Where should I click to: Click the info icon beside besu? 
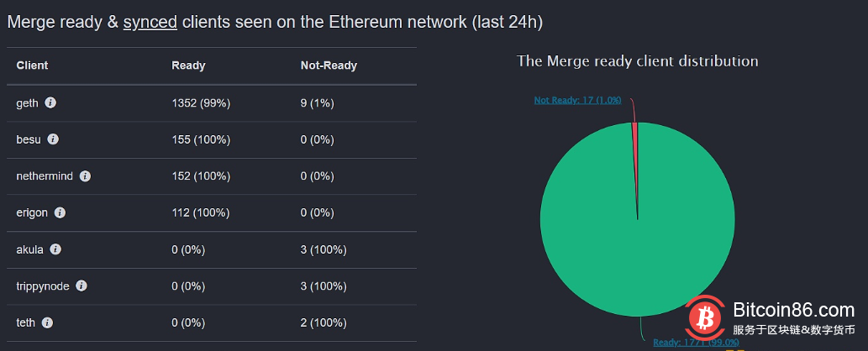pos(53,139)
